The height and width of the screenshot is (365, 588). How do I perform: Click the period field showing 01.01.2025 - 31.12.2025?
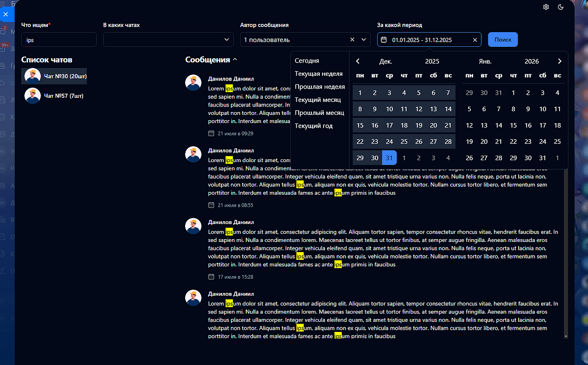tap(429, 39)
